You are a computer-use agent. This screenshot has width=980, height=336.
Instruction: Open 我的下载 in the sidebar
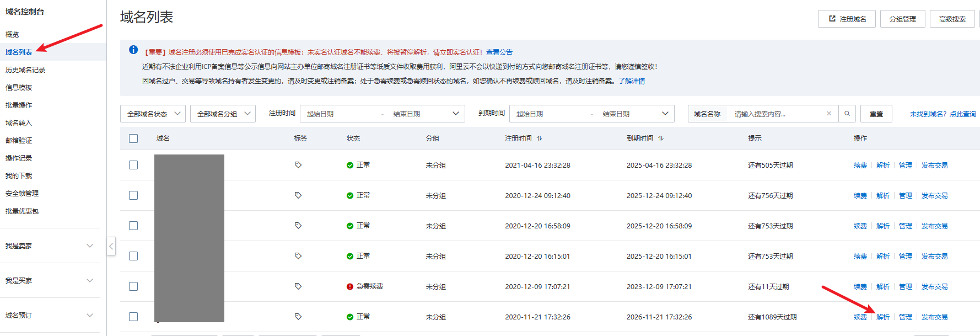(x=19, y=175)
